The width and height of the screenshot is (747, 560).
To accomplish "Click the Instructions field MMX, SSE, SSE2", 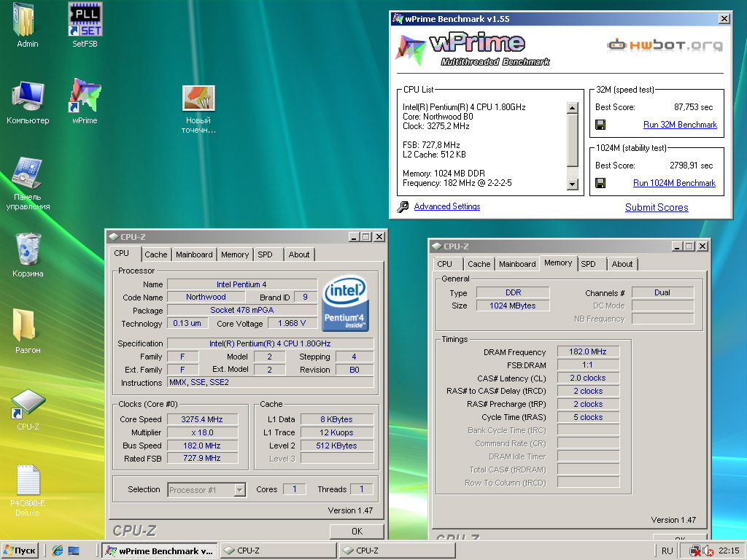I will (270, 382).
